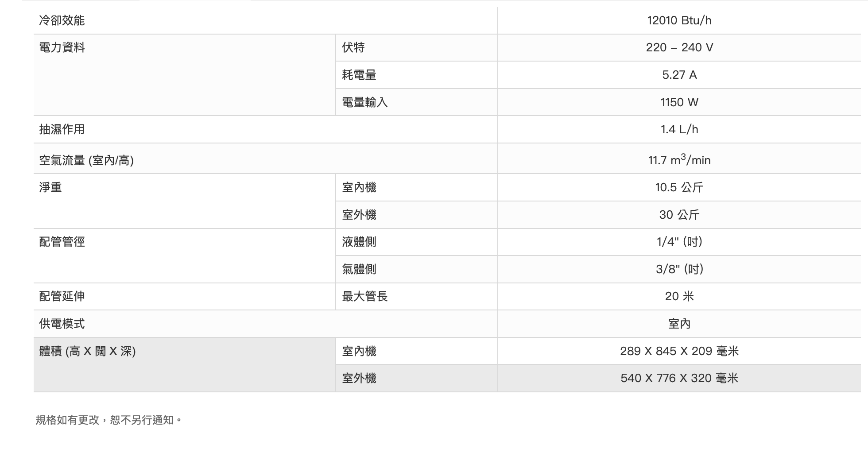Select the 12010 Btu/h cooling value
The width and height of the screenshot is (868, 449).
click(x=679, y=20)
